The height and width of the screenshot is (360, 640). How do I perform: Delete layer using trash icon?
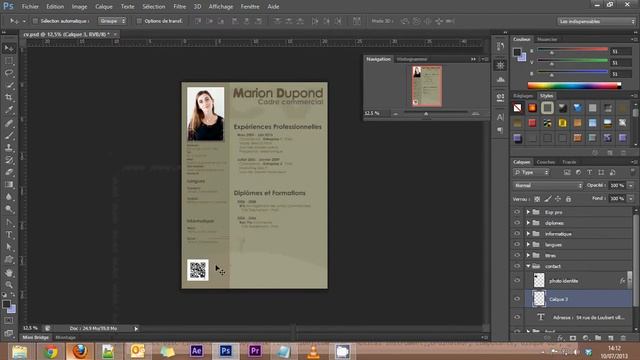[x=623, y=338]
